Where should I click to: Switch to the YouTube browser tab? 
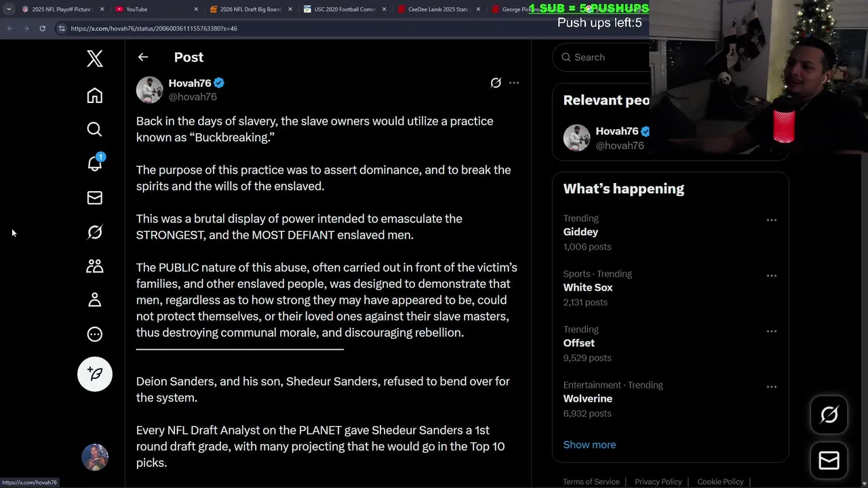point(155,9)
